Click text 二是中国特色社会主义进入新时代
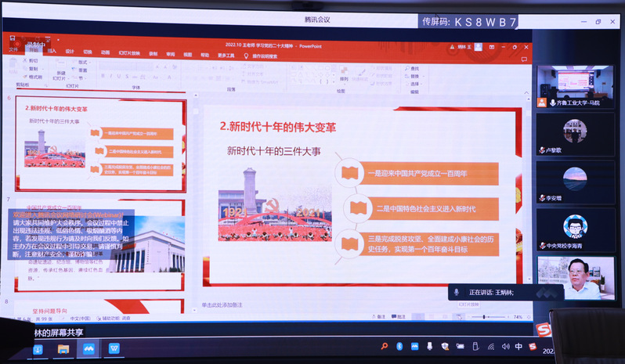 pyautogui.click(x=426, y=209)
